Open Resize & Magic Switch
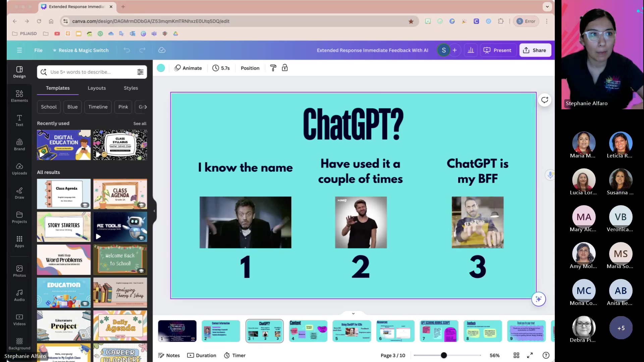 [80, 50]
